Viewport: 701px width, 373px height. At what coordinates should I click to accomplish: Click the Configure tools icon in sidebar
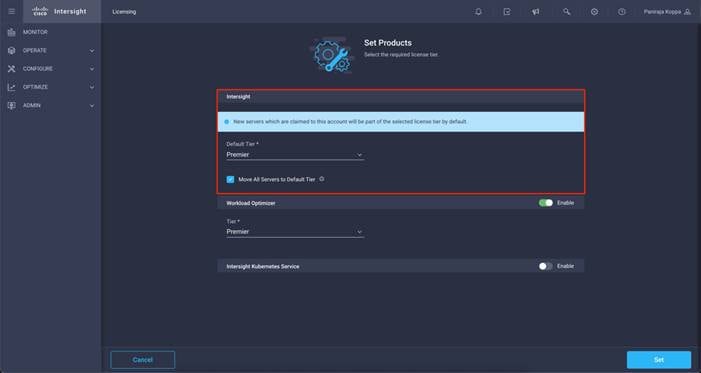pyautogui.click(x=12, y=69)
